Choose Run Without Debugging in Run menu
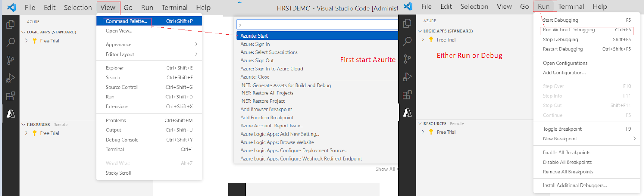 pyautogui.click(x=587, y=30)
